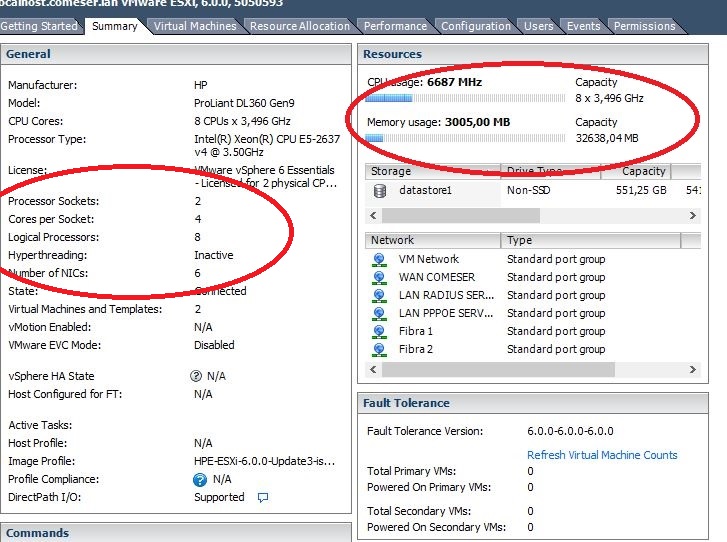Select the Fibra 2 network row

tap(533, 350)
